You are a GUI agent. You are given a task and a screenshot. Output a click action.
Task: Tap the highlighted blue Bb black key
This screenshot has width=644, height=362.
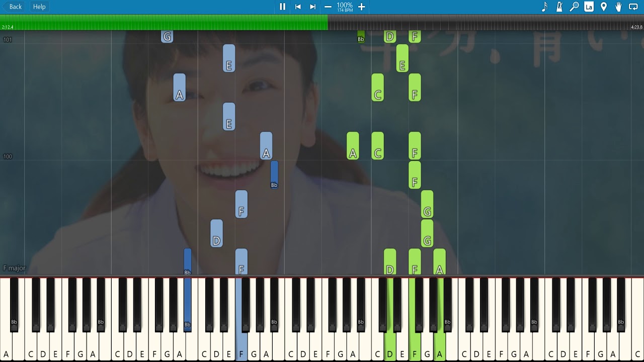(188, 305)
